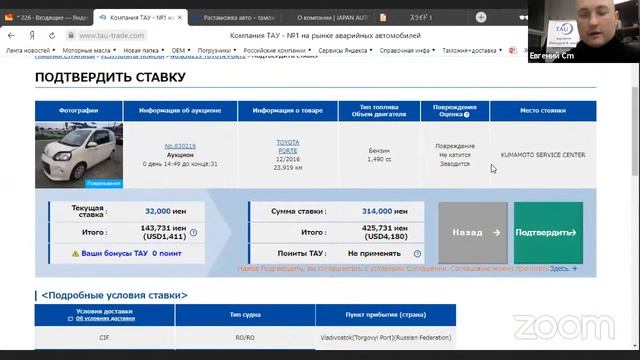The width and height of the screenshot is (640, 360).
Task: Click the page's vertical scrollbar thumb
Action: 635,131
